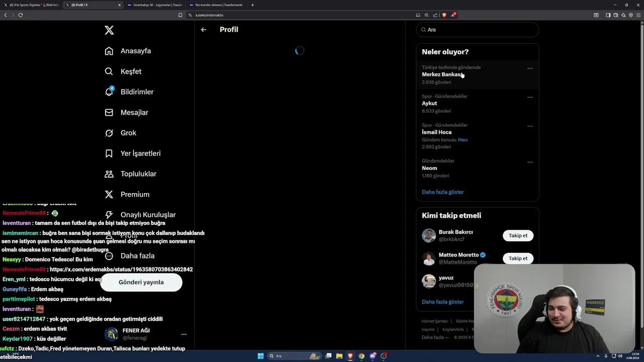The width and height of the screenshot is (644, 362).
Task: Open Discord from taskbar
Action: click(x=372, y=356)
